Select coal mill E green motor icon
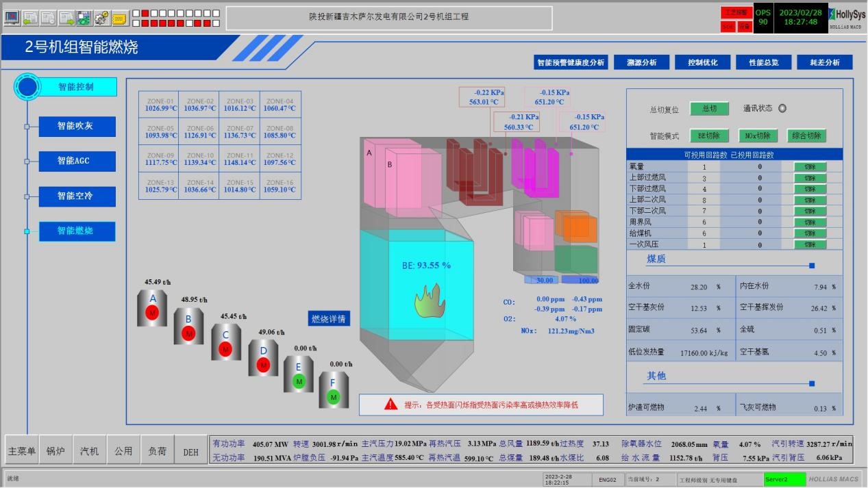The image size is (868, 488). click(x=298, y=380)
